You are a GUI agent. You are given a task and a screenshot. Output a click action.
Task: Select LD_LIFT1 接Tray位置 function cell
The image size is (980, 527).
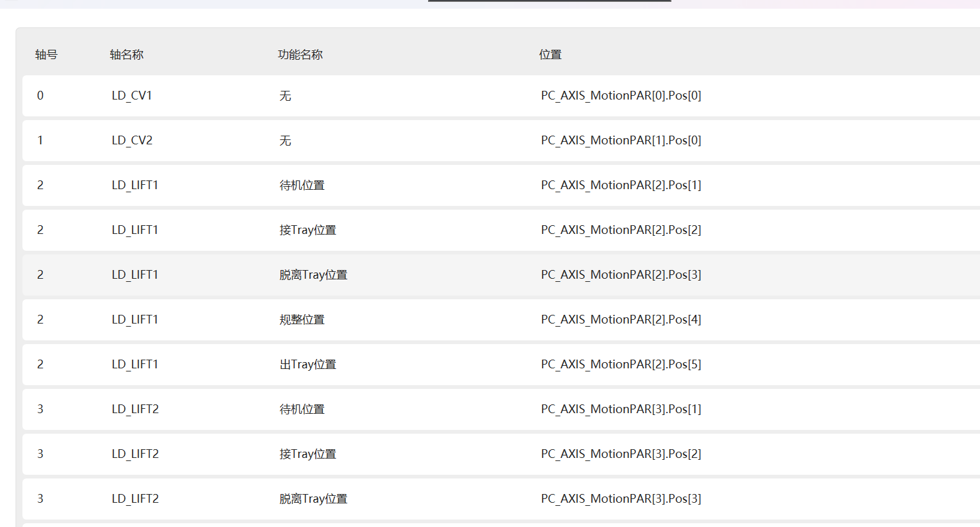[x=307, y=230]
